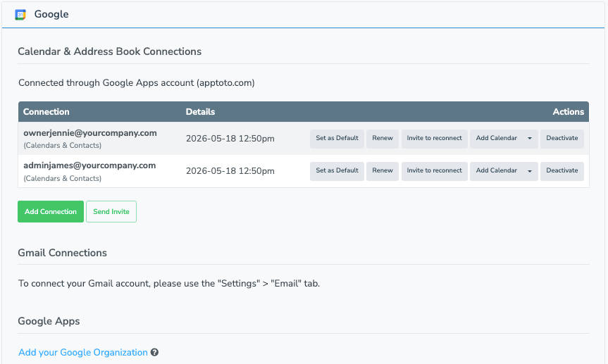Invite ownerjennie to reconnect
The width and height of the screenshot is (608, 364).
pyautogui.click(x=434, y=139)
